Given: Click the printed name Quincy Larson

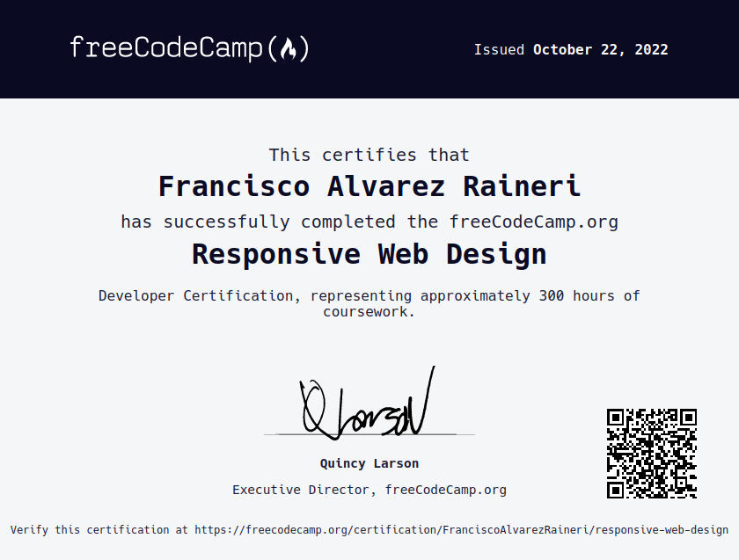Looking at the screenshot, I should [x=369, y=463].
